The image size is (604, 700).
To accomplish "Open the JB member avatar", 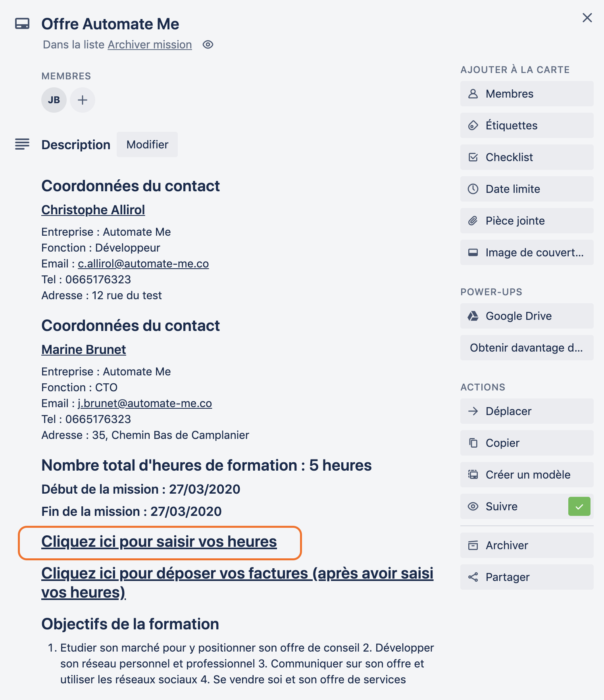I will pyautogui.click(x=54, y=100).
